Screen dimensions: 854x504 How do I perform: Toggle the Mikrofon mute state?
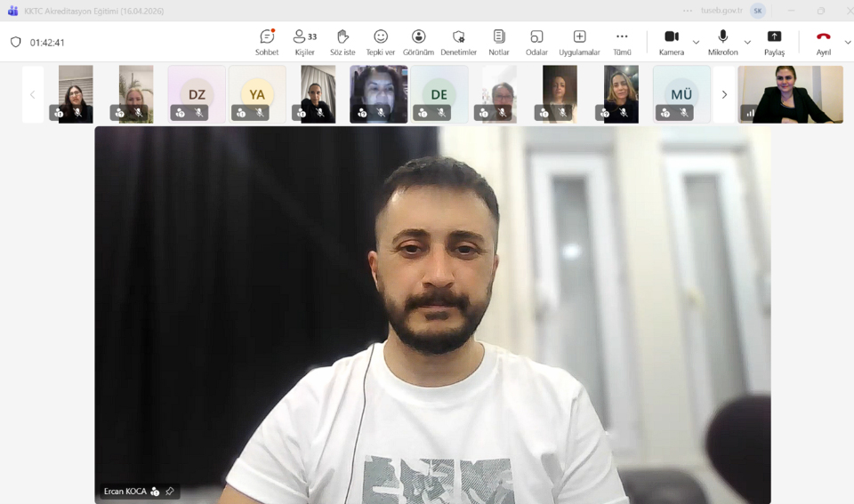[x=723, y=41]
